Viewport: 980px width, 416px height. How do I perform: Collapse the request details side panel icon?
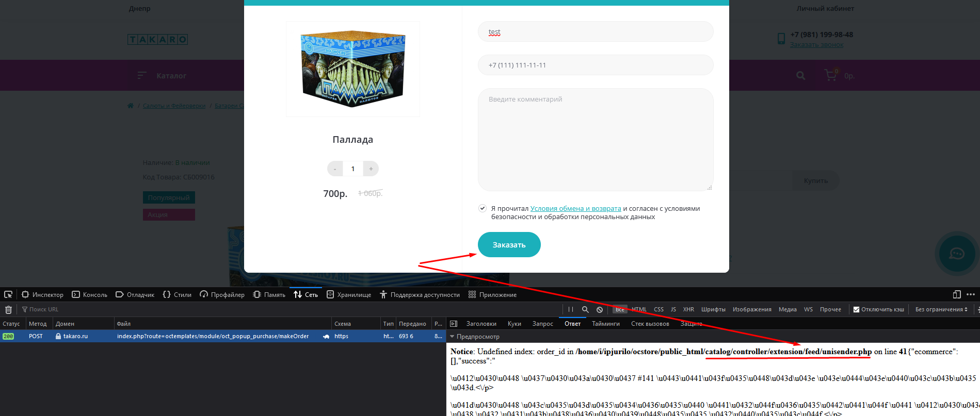coord(454,324)
